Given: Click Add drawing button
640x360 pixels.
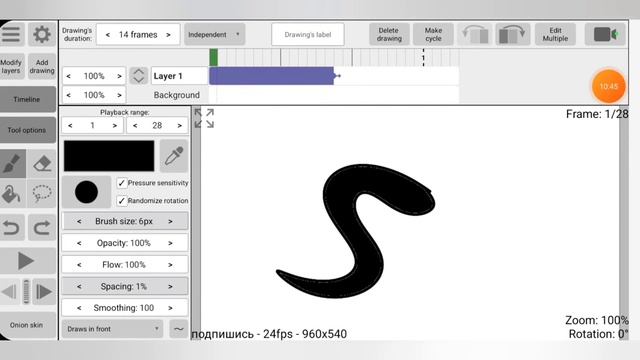Looking at the screenshot, I should (42, 67).
